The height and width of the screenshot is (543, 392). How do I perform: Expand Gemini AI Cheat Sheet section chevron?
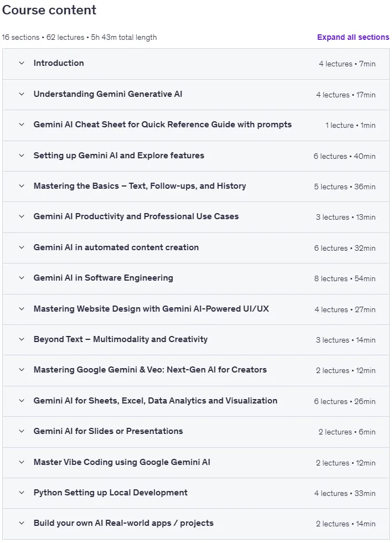pyautogui.click(x=22, y=125)
